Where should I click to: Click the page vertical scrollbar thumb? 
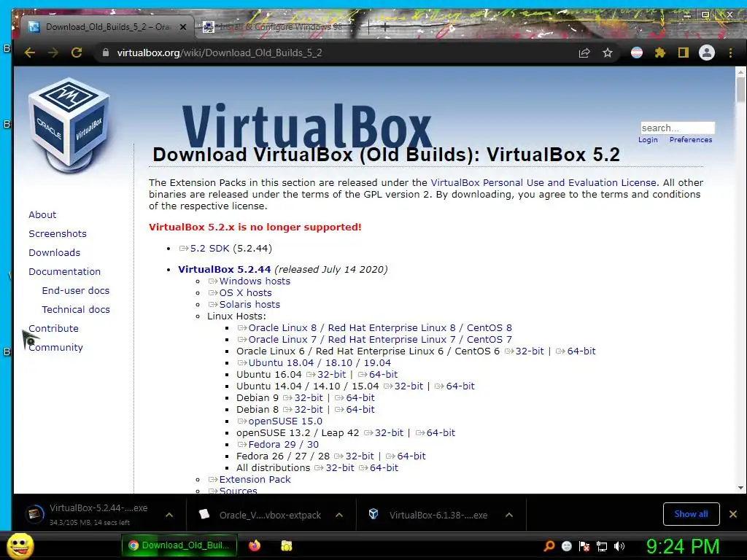click(740, 90)
